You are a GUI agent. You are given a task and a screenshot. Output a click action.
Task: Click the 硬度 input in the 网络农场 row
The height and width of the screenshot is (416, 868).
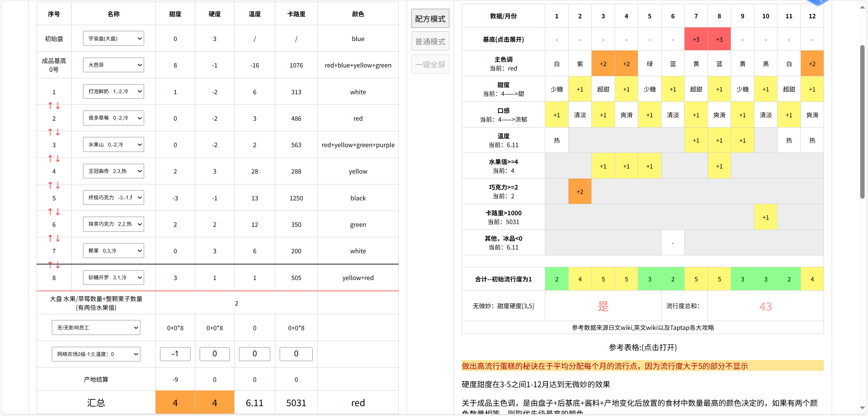pos(215,354)
